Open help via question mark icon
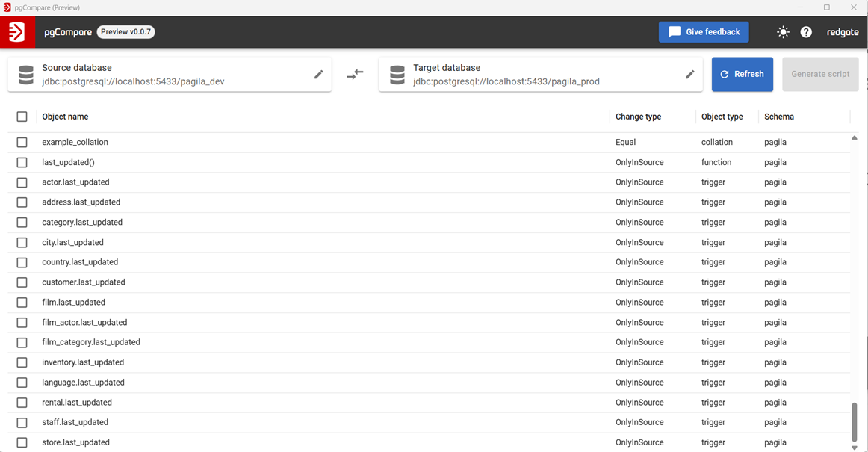Image resolution: width=868 pixels, height=452 pixels. tap(806, 32)
